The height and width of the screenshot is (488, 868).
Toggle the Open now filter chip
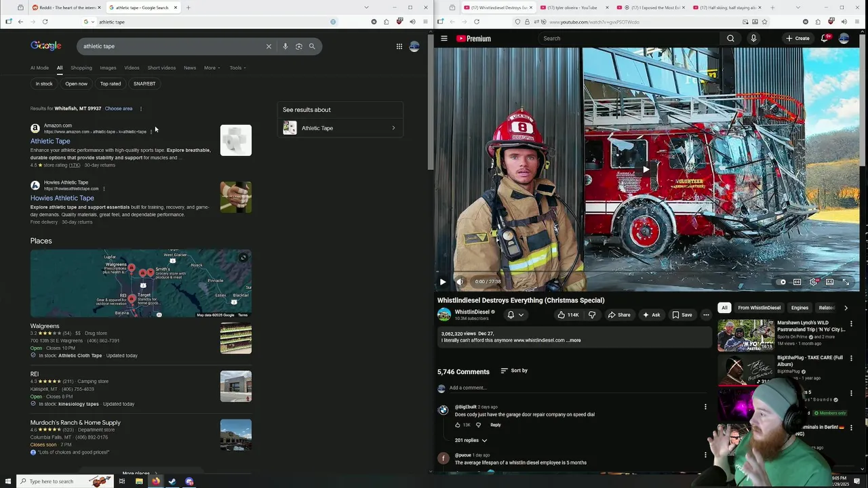[x=76, y=83]
